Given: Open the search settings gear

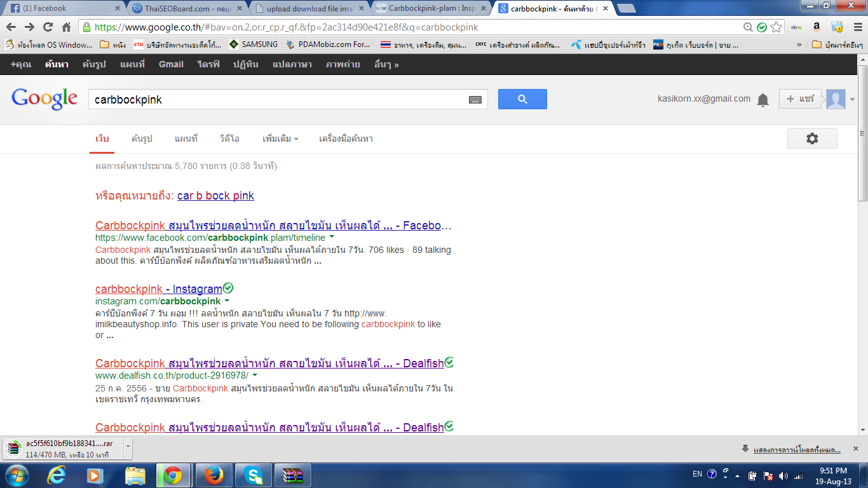Looking at the screenshot, I should tap(812, 139).
